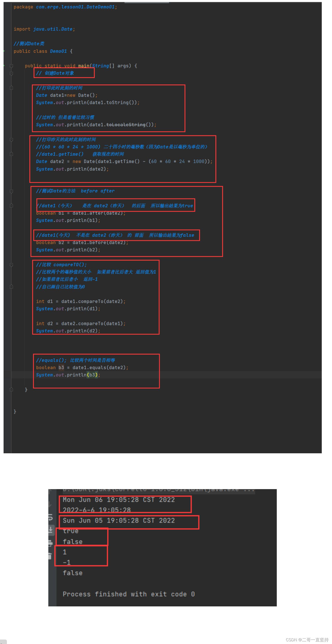Click console output '-1'
The width and height of the screenshot is (332, 644).
click(x=67, y=563)
